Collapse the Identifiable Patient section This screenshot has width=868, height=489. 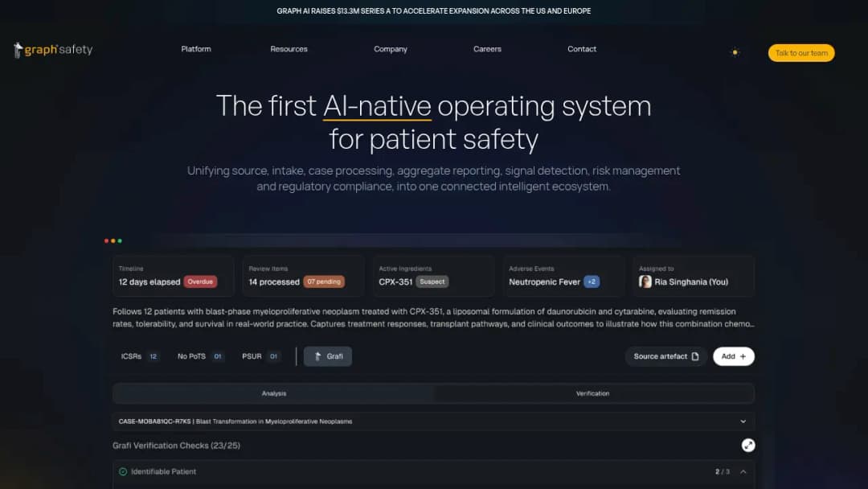pos(743,472)
